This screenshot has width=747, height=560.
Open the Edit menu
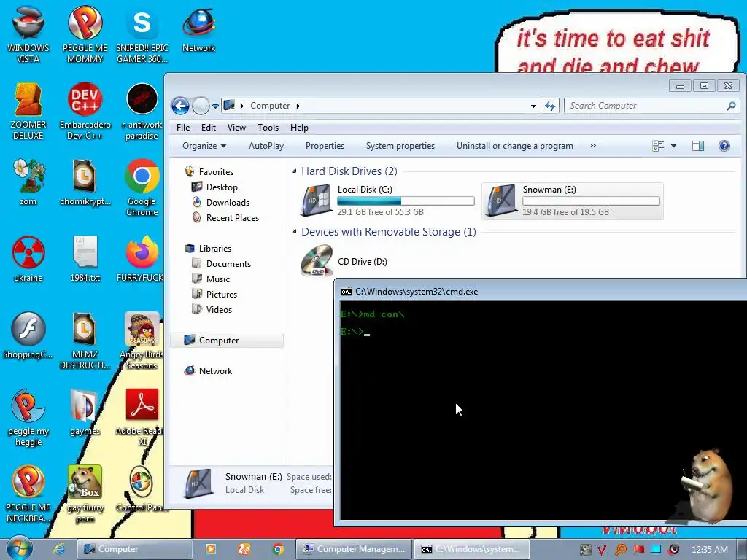point(208,128)
